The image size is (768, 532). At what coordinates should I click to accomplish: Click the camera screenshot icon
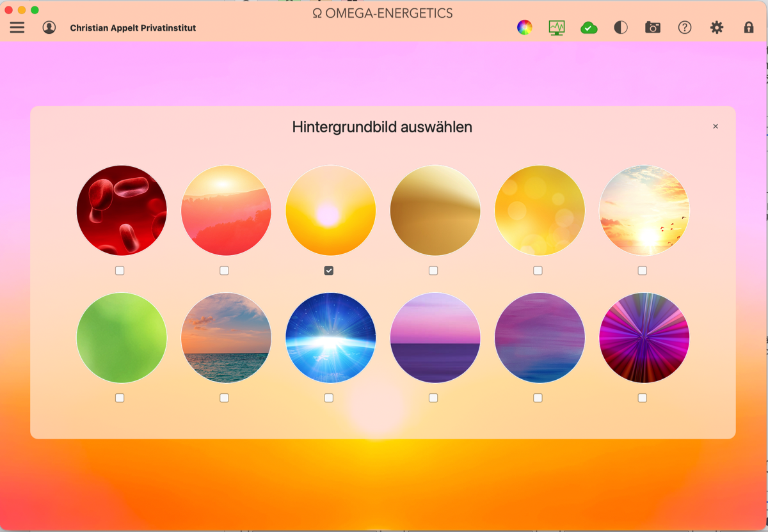(x=653, y=27)
